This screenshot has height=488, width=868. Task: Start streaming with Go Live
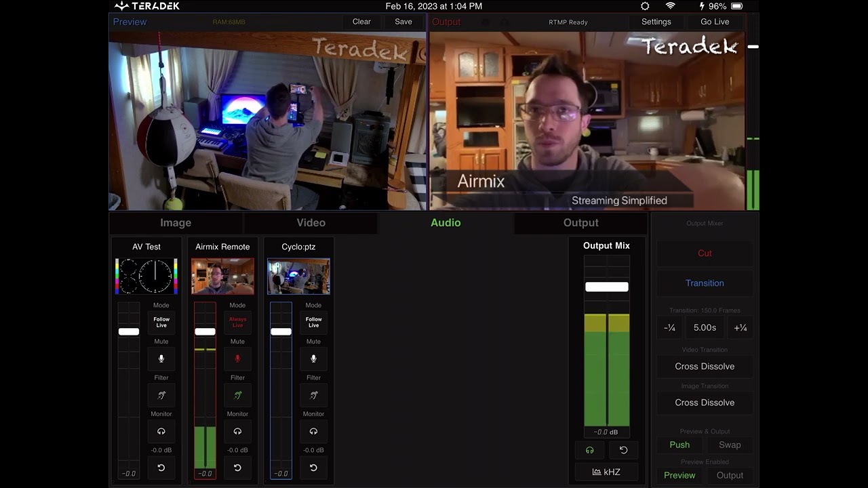pyautogui.click(x=715, y=22)
